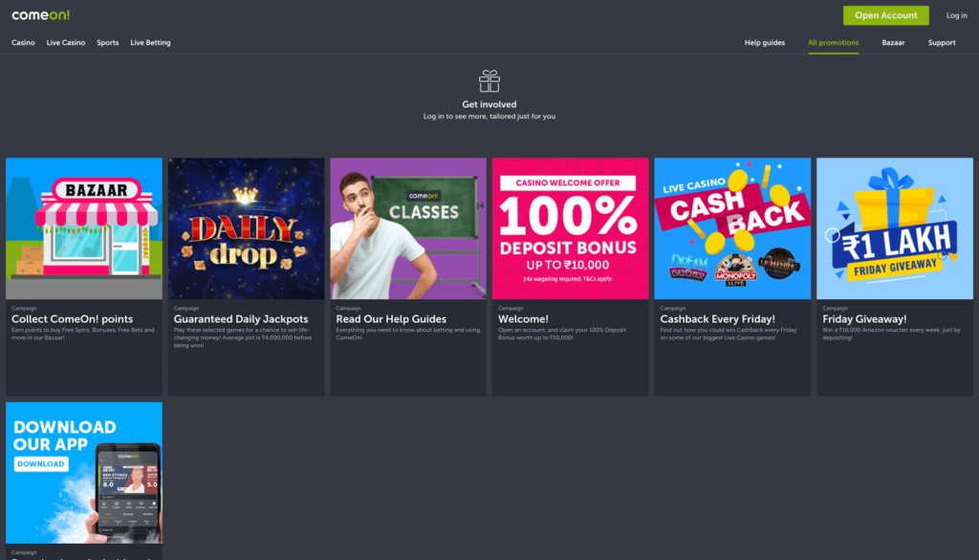The height and width of the screenshot is (560, 979).
Task: Go to the Support tab
Action: point(942,42)
